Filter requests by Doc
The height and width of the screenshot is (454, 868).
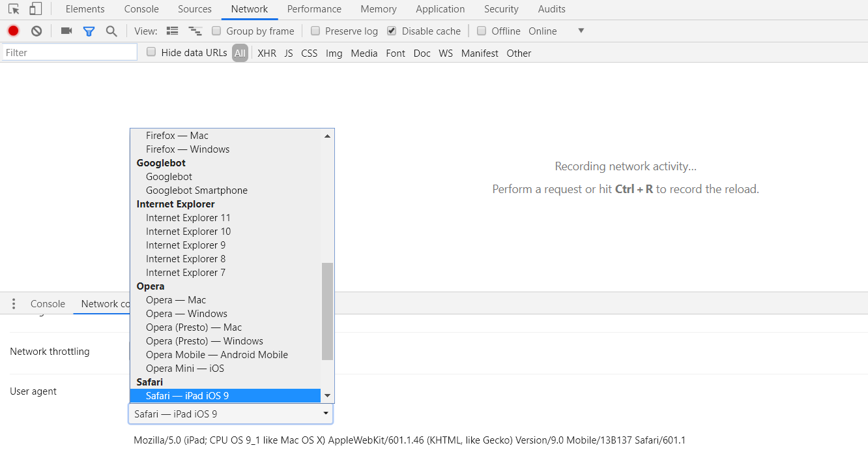tap(422, 53)
